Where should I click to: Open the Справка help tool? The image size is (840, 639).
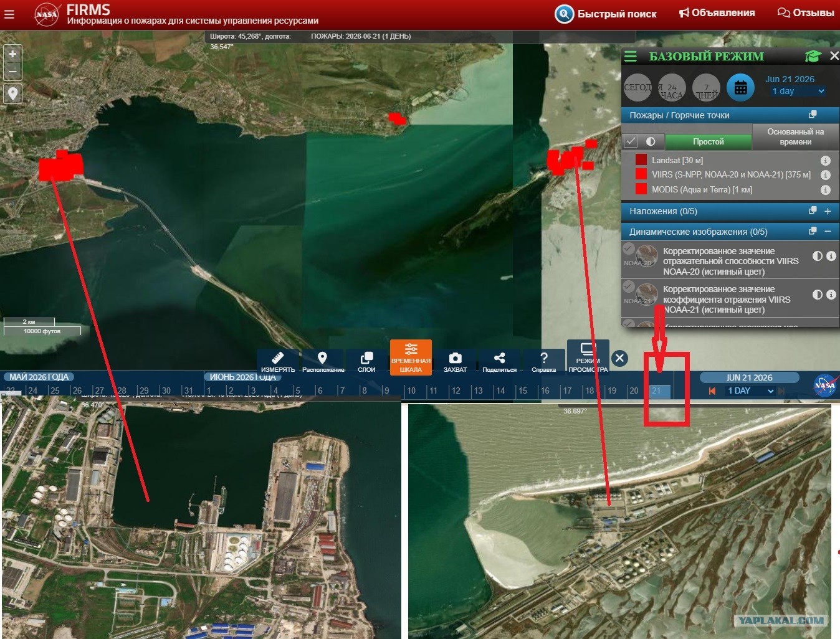click(543, 361)
